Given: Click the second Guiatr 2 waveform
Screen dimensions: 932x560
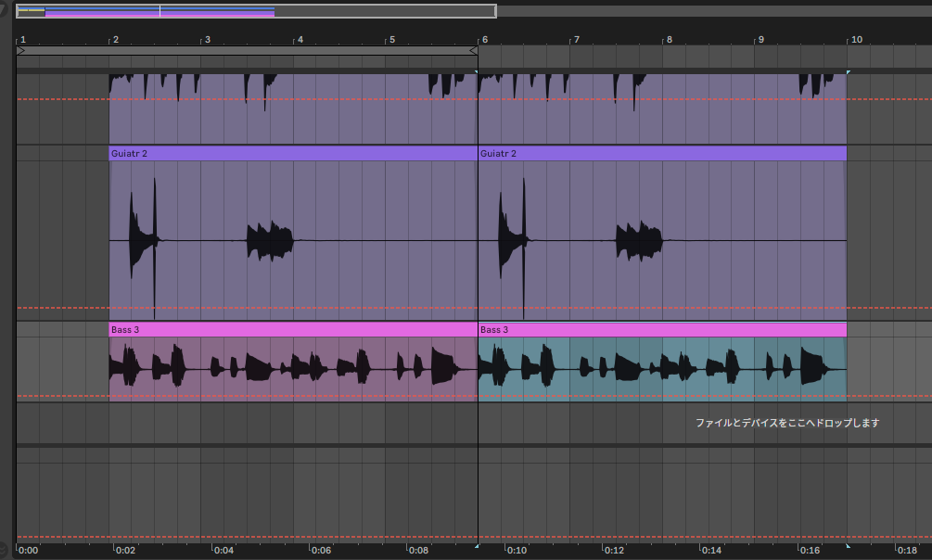Looking at the screenshot, I should pyautogui.click(x=662, y=241).
